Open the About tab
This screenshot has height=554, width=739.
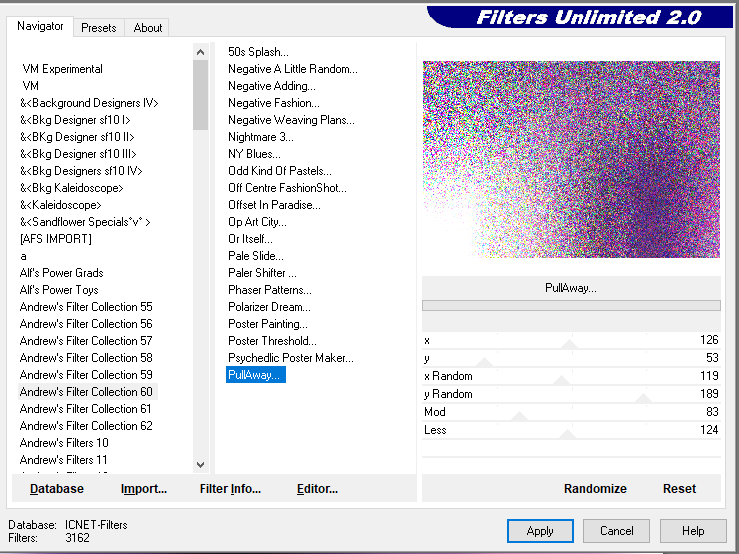tap(148, 28)
